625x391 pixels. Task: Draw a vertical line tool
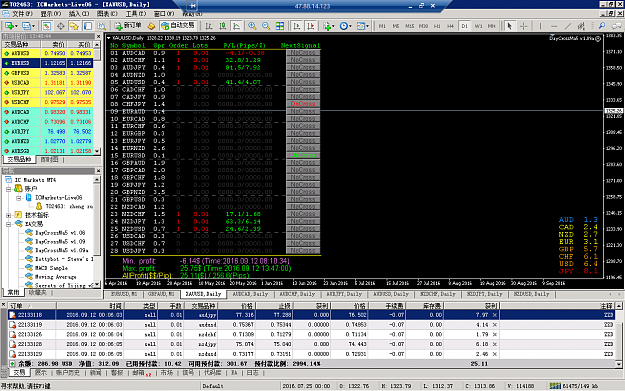[x=540, y=26]
